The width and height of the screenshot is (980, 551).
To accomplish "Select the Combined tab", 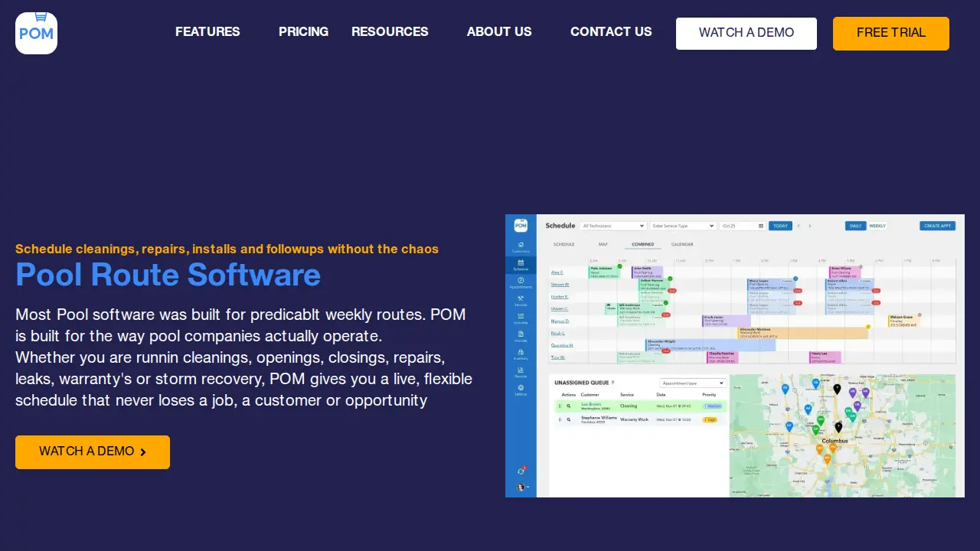I will tap(642, 244).
